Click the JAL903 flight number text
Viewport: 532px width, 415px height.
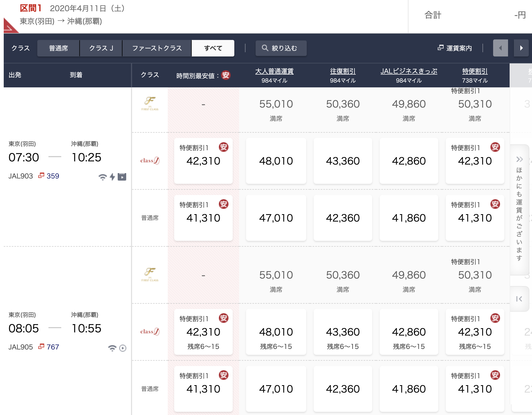(21, 176)
